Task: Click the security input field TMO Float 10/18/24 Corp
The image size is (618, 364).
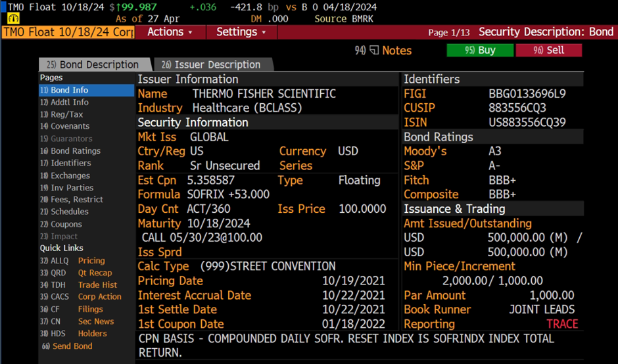Action: click(68, 32)
